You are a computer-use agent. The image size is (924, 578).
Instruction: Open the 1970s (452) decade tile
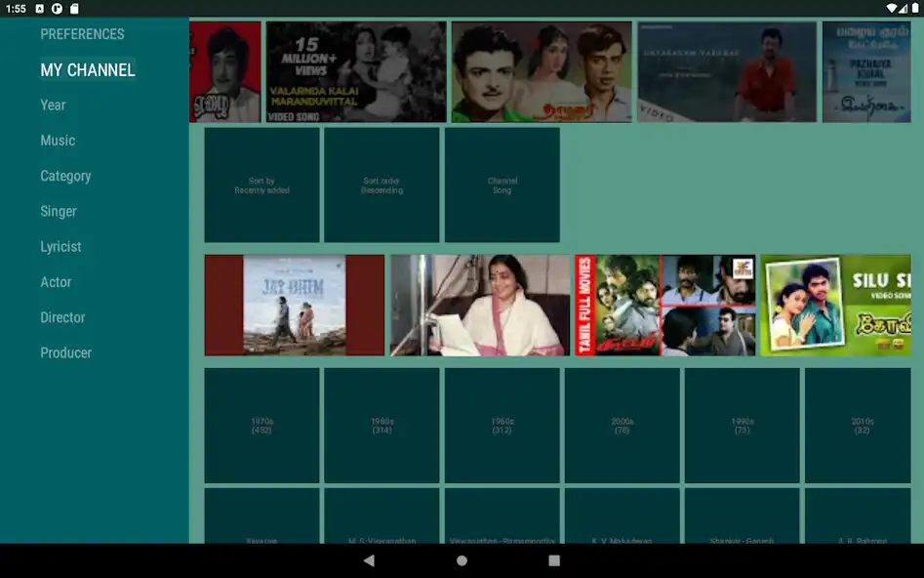pos(261,426)
